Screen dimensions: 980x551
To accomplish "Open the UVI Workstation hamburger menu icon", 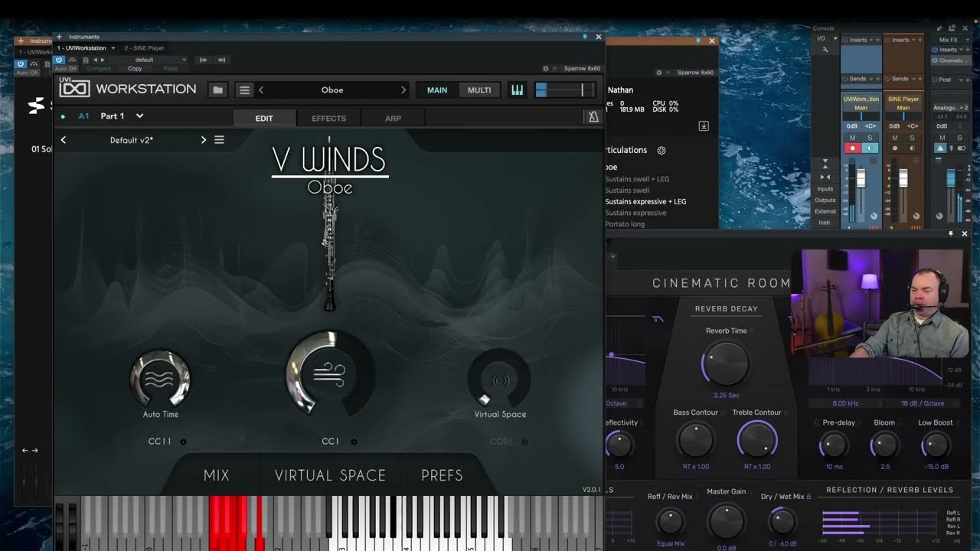I will (x=244, y=90).
